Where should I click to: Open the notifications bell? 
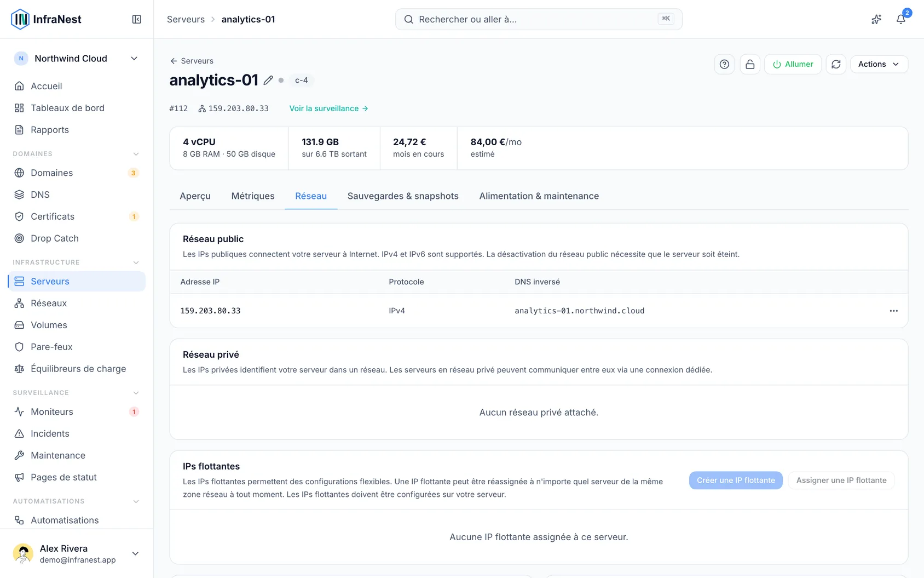(x=900, y=19)
